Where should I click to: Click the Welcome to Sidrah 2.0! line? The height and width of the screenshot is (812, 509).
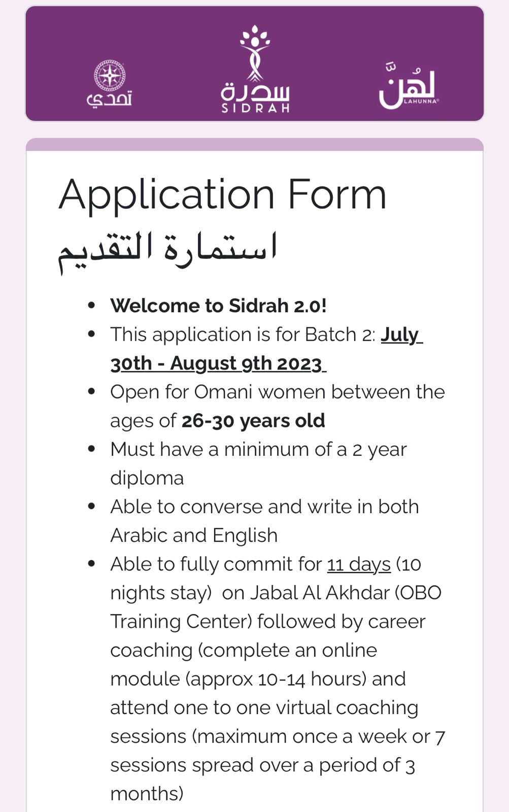coord(218,306)
